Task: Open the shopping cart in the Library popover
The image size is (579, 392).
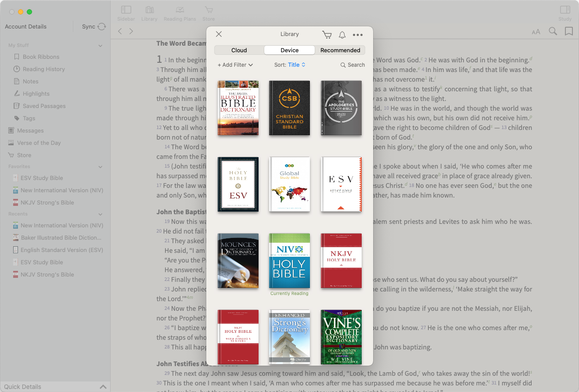Action: [327, 35]
